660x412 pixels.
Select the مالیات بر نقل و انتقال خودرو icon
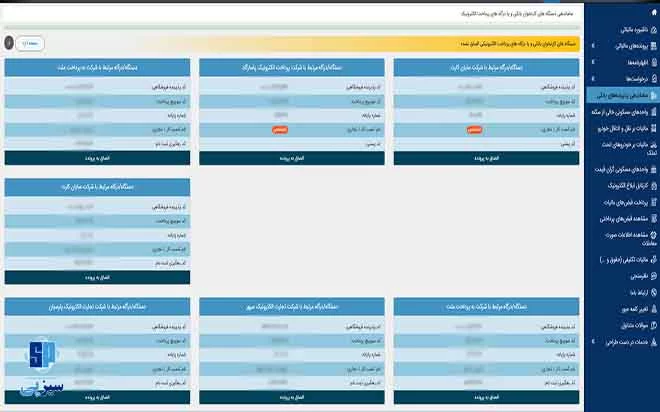[651, 128]
